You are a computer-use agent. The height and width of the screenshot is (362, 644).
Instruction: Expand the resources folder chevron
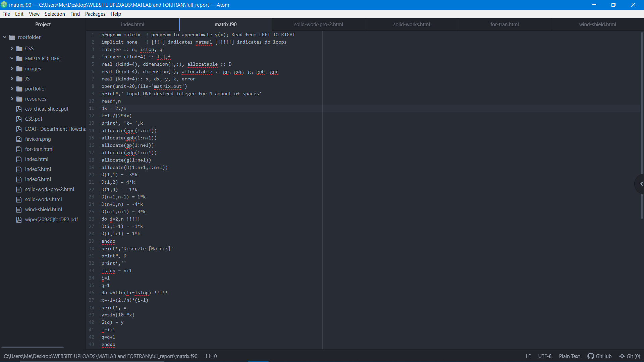coord(12,99)
